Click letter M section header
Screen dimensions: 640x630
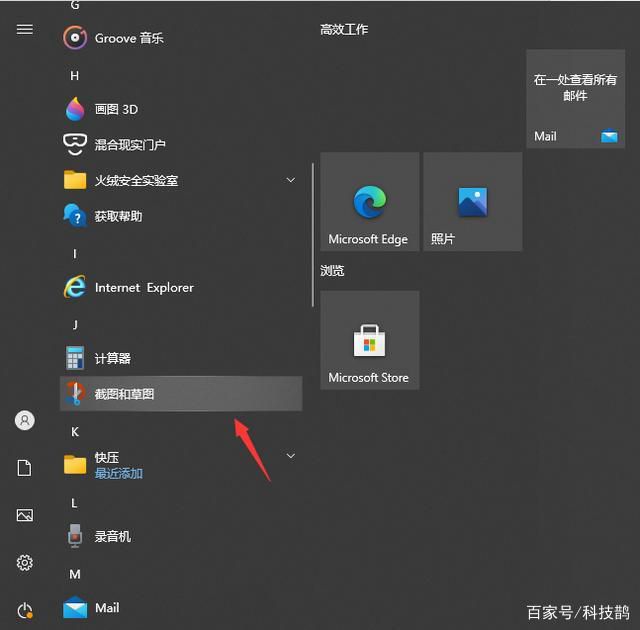tap(75, 574)
